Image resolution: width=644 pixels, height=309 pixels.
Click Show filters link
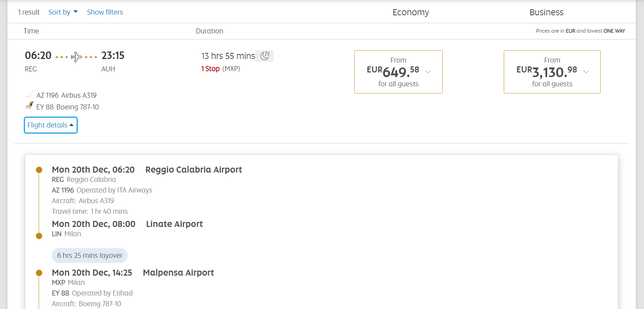pyautogui.click(x=105, y=12)
